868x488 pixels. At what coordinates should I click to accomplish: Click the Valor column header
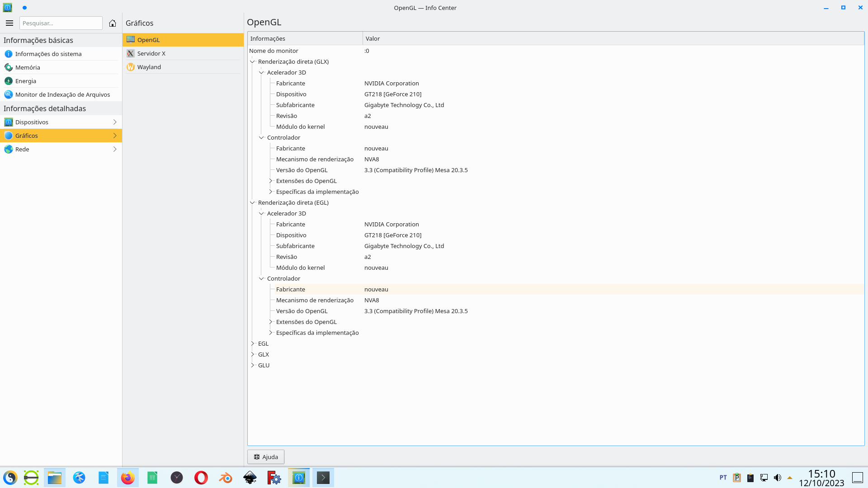613,38
